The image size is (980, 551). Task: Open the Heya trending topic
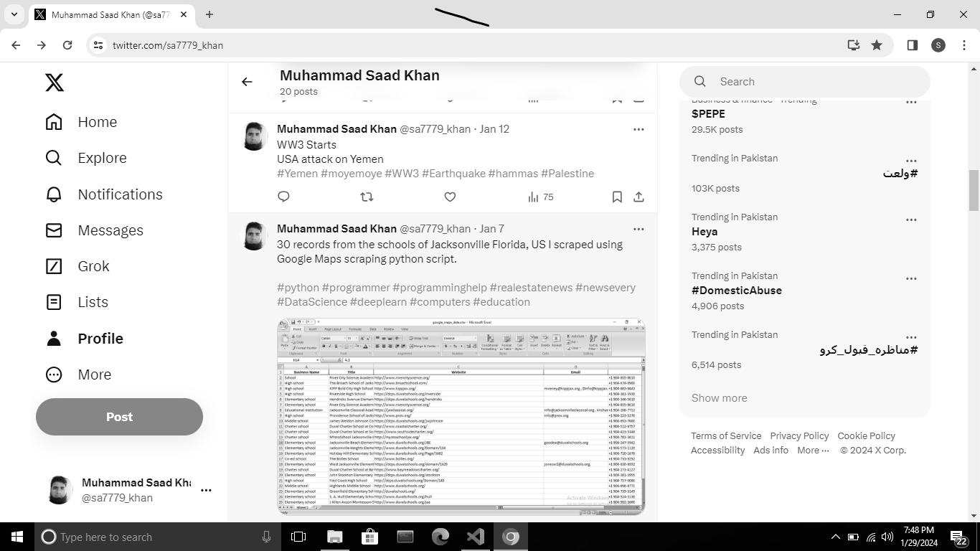(x=705, y=232)
